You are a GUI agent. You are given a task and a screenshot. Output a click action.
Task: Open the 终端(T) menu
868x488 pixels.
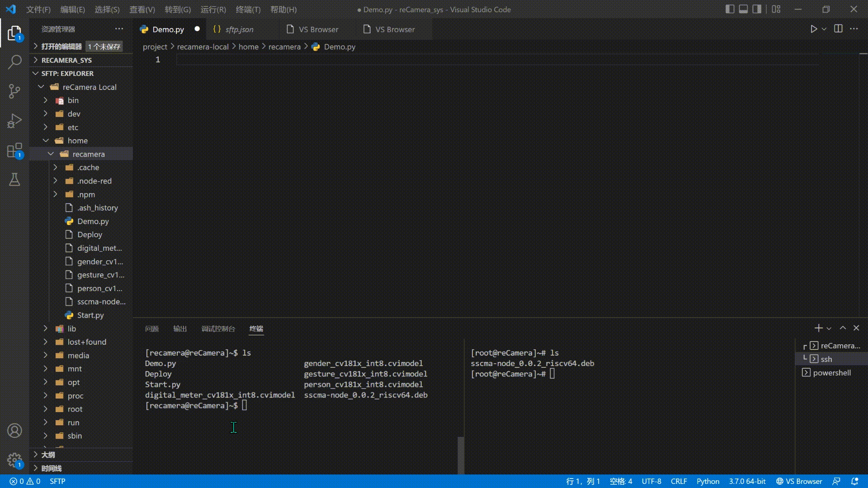pos(248,9)
